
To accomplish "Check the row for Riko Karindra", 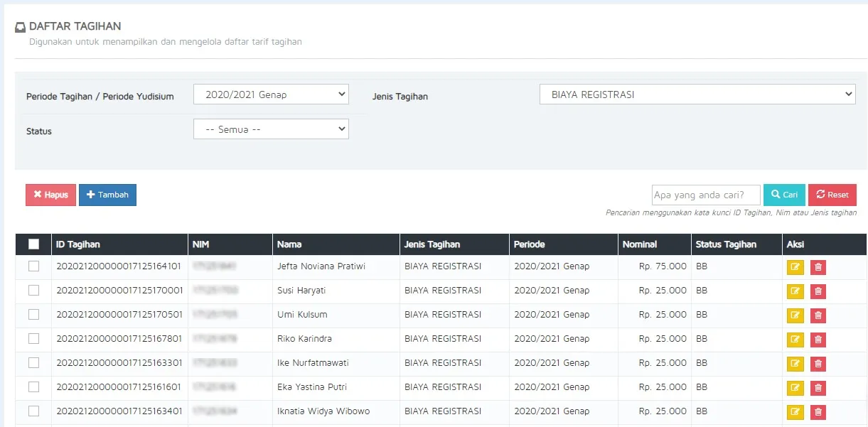I will 33,339.
